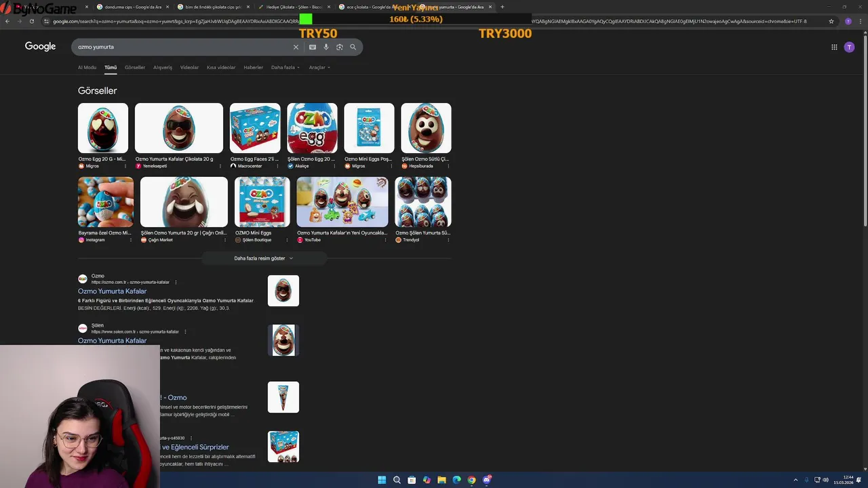Viewport: 868px width, 488px height.
Task: Open Copilot from taskbar
Action: click(x=427, y=480)
